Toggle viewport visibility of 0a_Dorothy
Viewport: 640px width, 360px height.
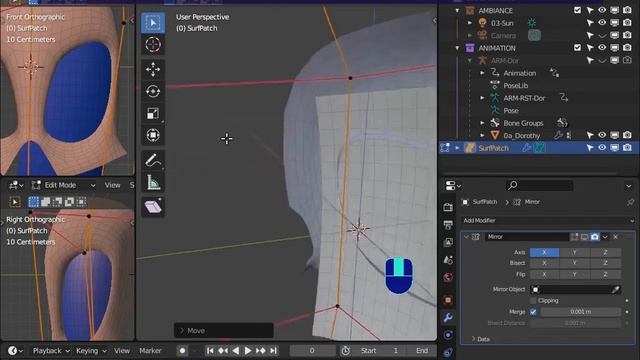pos(602,135)
